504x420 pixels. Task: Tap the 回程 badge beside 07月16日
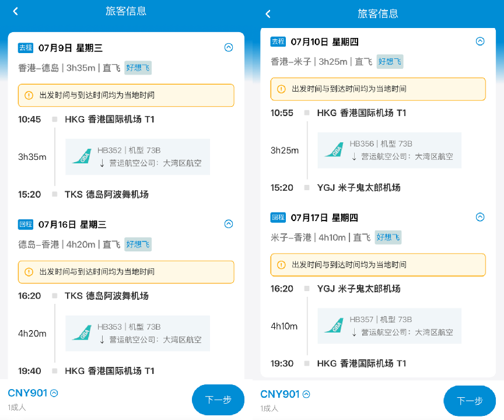pyautogui.click(x=26, y=225)
